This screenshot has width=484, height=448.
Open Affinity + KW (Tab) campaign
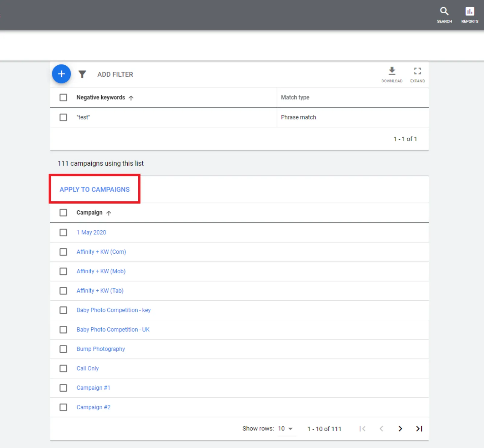[100, 291]
